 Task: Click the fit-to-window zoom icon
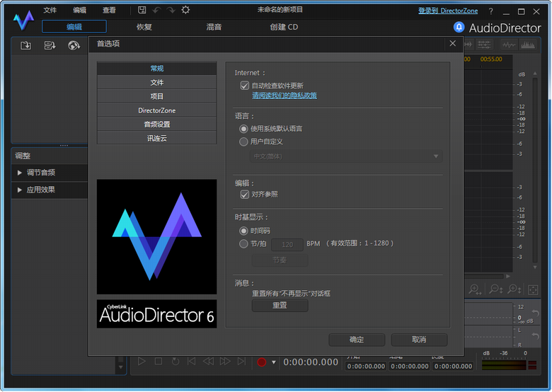tap(533, 290)
